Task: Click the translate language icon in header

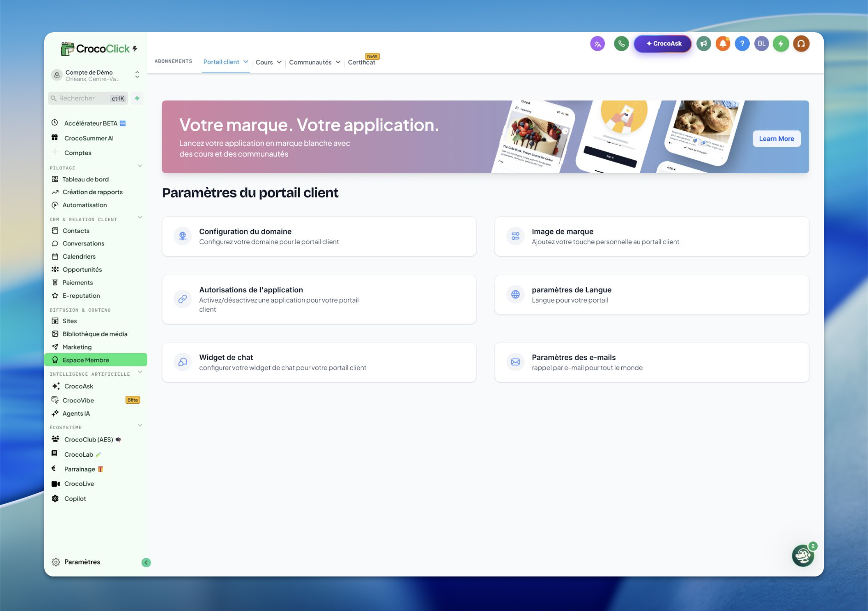Action: tap(597, 44)
